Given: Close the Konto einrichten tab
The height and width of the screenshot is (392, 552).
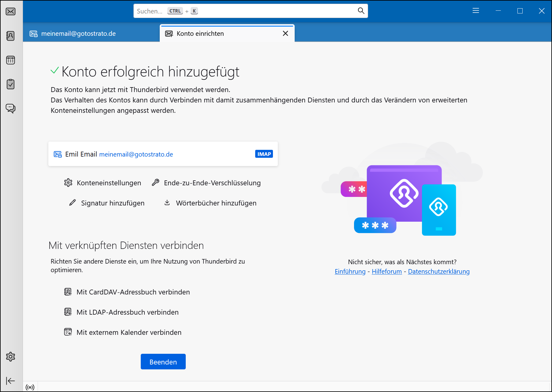Looking at the screenshot, I should [285, 33].
